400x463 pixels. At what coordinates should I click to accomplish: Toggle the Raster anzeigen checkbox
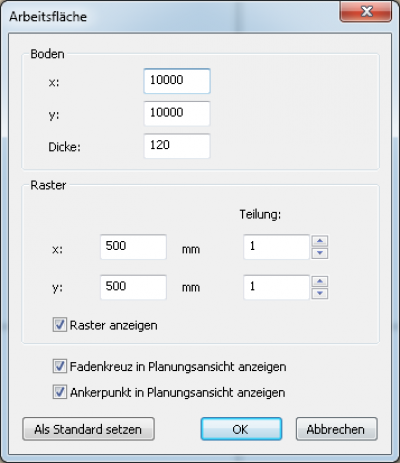pyautogui.click(x=60, y=325)
